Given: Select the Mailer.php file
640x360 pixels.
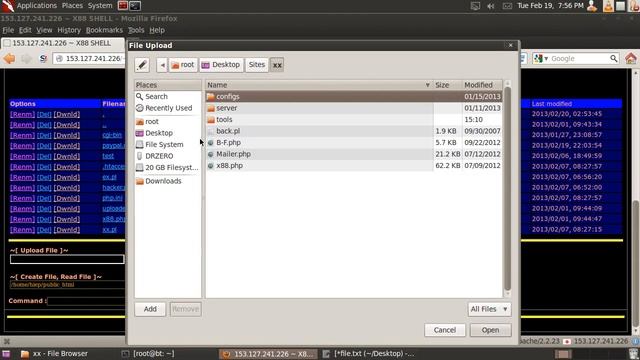Looking at the screenshot, I should (354, 154).
